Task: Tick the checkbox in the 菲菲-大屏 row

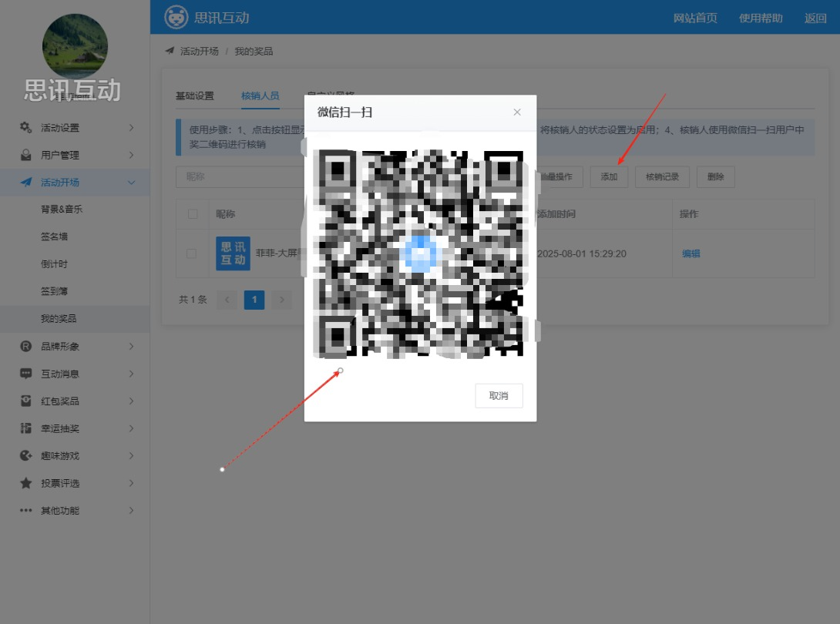Action: 191,253
